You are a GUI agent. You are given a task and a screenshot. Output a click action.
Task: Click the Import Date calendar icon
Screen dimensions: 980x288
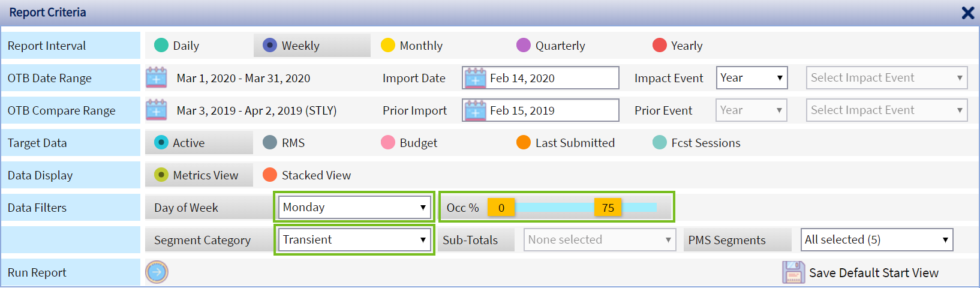(x=476, y=78)
